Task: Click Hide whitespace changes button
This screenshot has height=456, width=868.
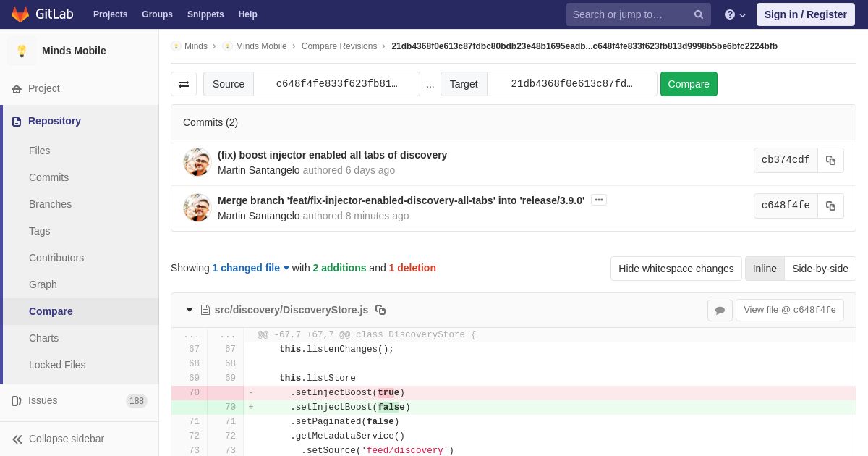Action: pos(676,269)
